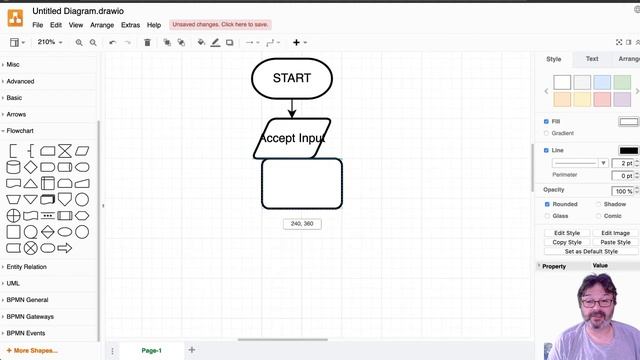This screenshot has height=360, width=640.
Task: Uncheck the Fill checkbox
Action: point(546,122)
